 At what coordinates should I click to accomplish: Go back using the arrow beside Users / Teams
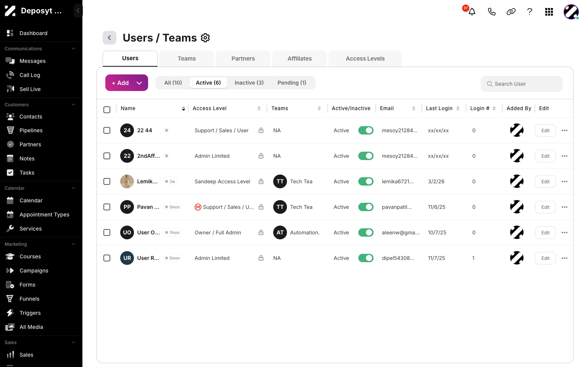[110, 38]
